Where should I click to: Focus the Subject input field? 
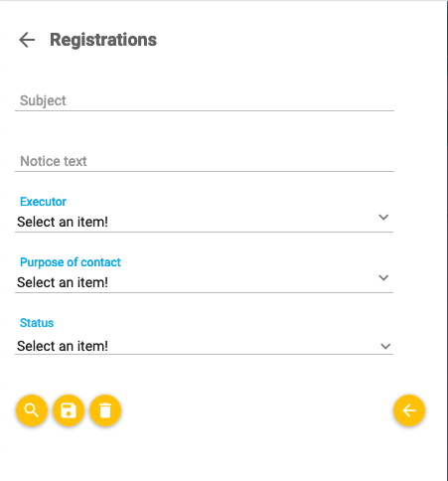(x=205, y=100)
